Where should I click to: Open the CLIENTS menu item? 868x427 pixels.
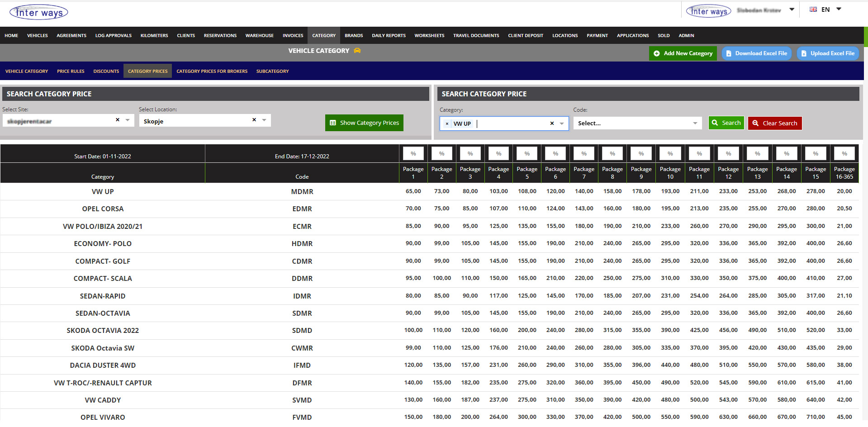click(x=186, y=35)
